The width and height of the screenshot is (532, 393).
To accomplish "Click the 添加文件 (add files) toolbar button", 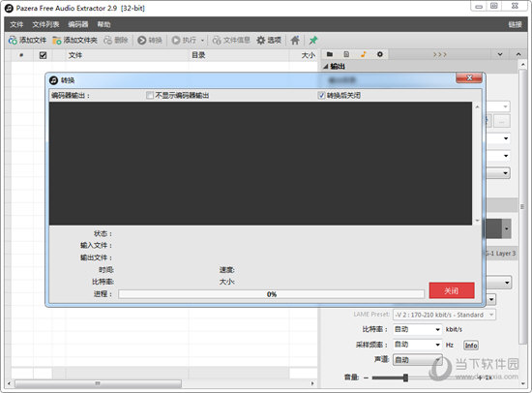I will click(27, 40).
